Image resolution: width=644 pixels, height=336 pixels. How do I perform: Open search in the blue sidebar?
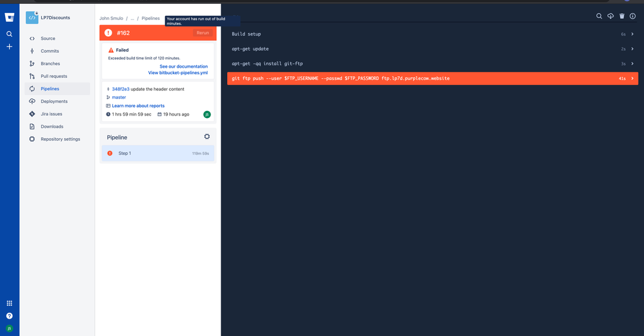(x=10, y=34)
